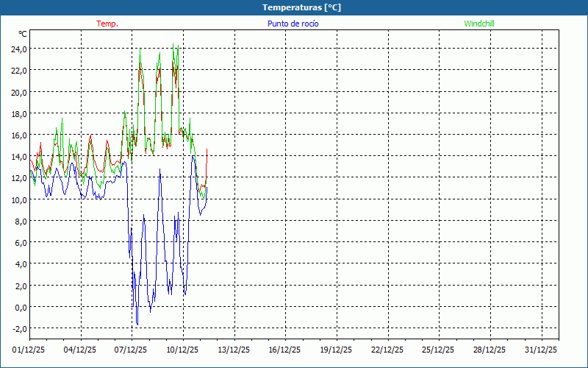Click the 04/12/25 date label

pos(80,350)
